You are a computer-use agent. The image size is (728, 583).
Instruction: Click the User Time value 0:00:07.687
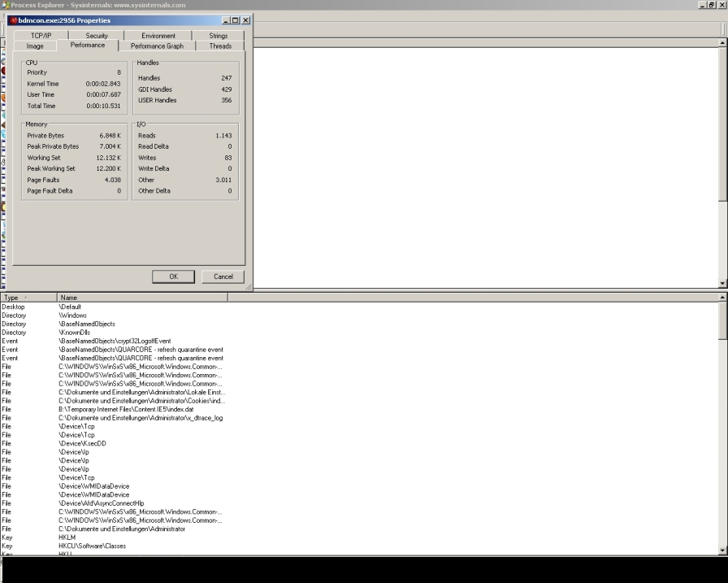tap(103, 94)
